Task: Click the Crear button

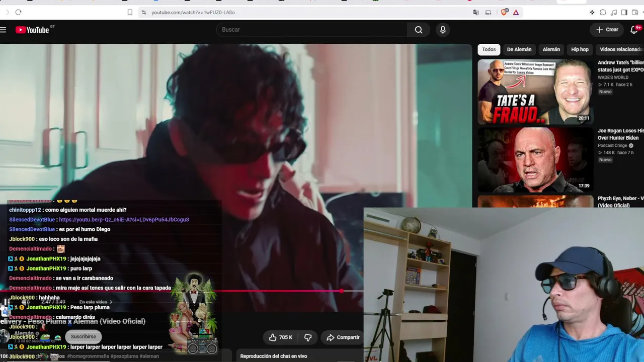Action: [x=607, y=30]
